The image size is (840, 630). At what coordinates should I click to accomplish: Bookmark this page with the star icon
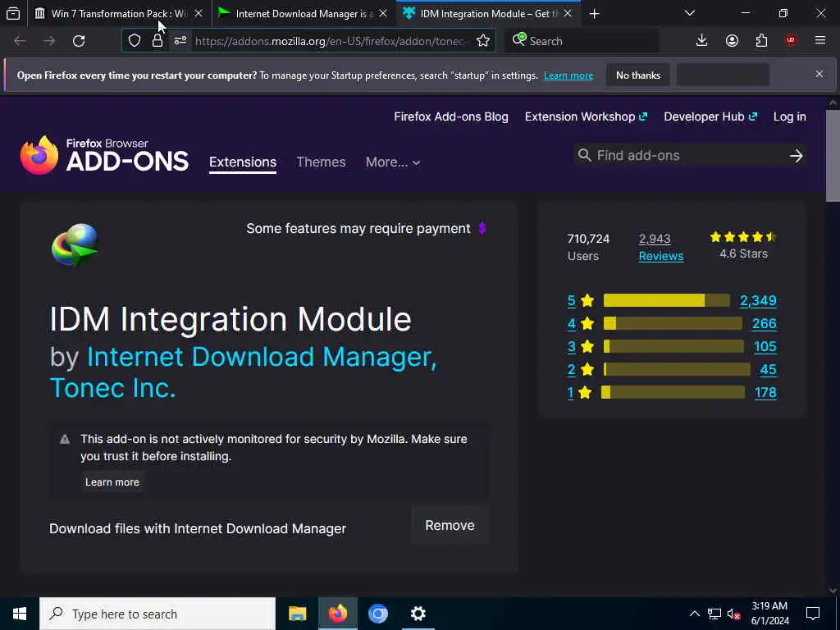click(482, 41)
